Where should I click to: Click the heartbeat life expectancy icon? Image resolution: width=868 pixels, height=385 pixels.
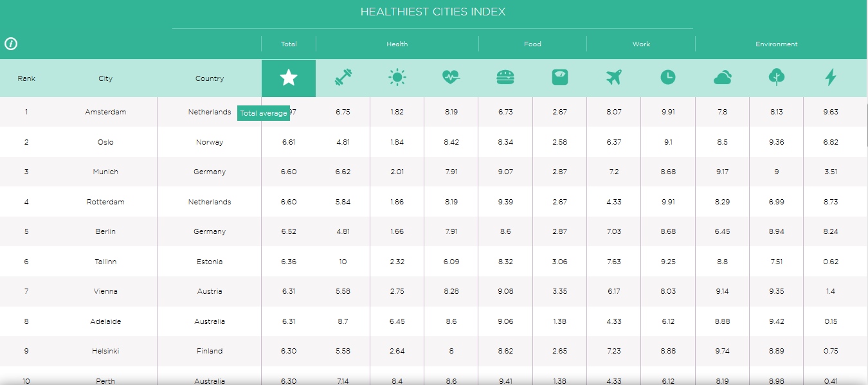point(451,78)
